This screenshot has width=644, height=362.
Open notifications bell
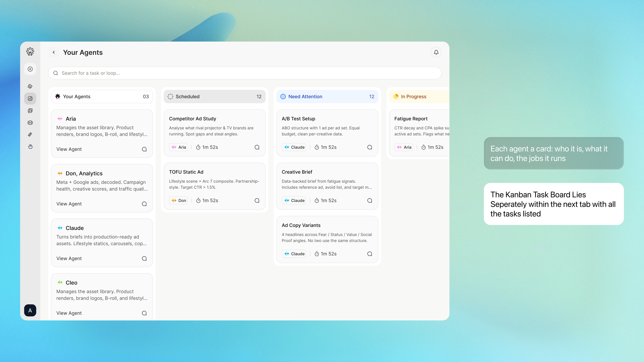point(436,52)
